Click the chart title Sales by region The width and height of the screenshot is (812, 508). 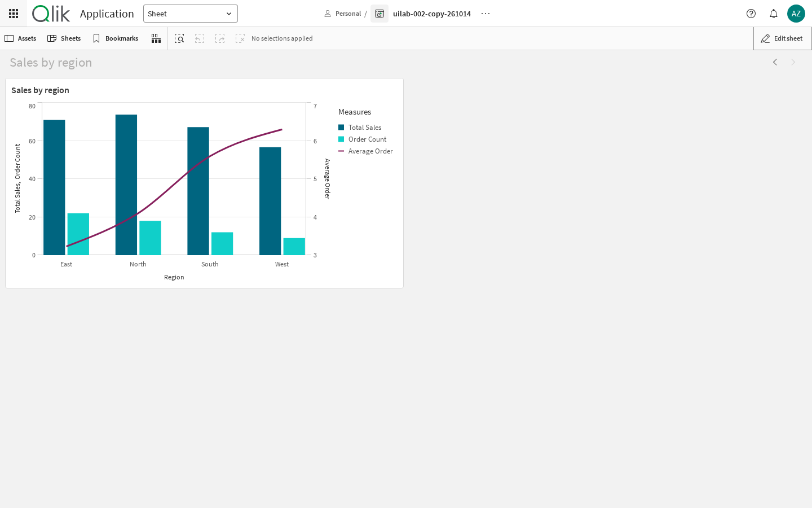(x=40, y=90)
